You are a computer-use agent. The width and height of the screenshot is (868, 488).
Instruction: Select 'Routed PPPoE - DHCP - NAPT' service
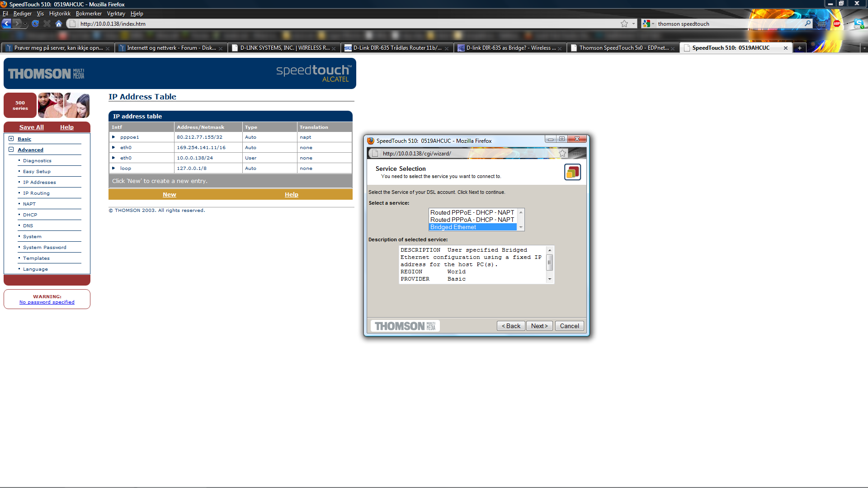pyautogui.click(x=472, y=212)
